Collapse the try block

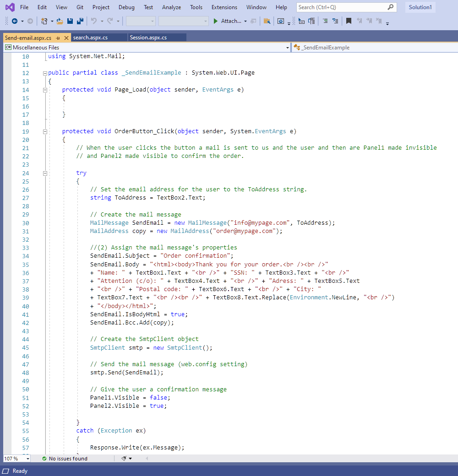(45, 173)
